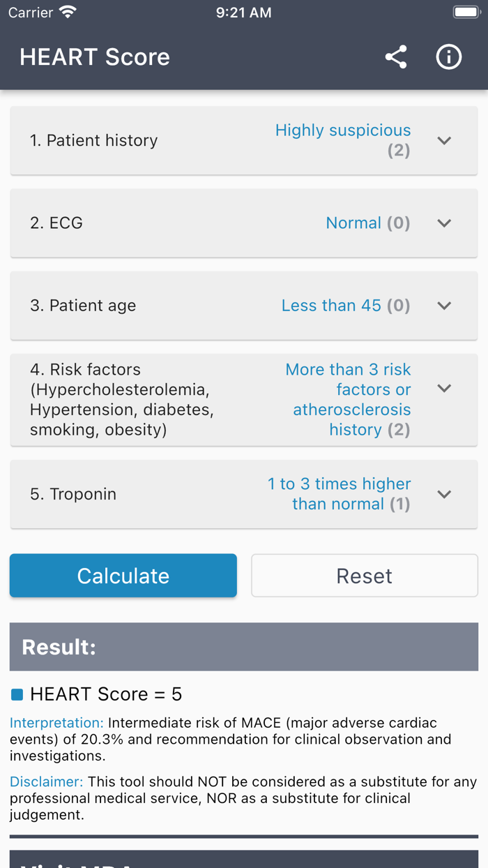Click the battery indicator

(465, 11)
